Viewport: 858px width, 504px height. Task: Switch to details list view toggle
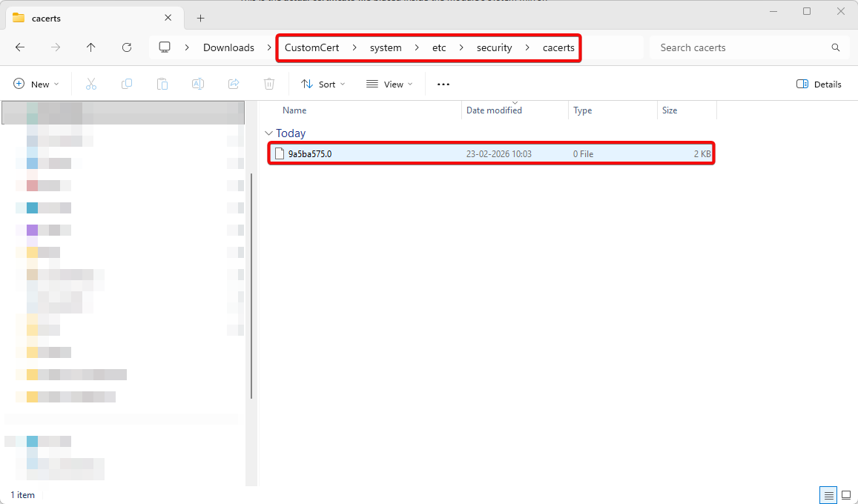pos(828,494)
